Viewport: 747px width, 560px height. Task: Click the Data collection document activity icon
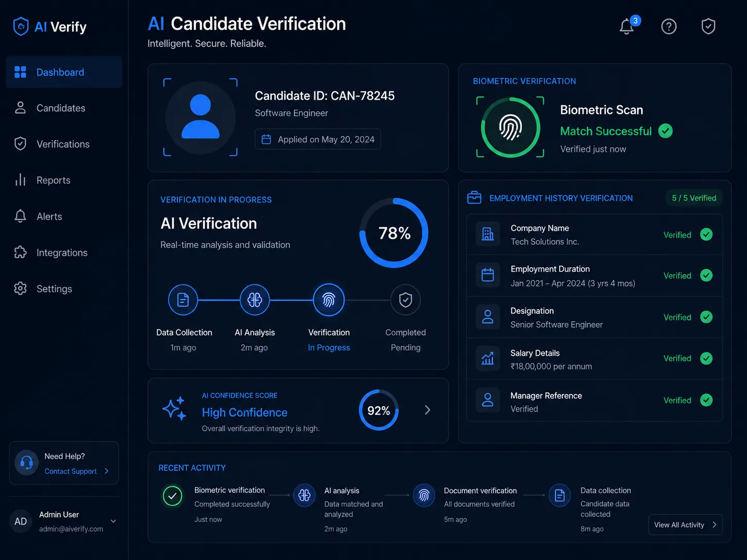[x=560, y=496]
